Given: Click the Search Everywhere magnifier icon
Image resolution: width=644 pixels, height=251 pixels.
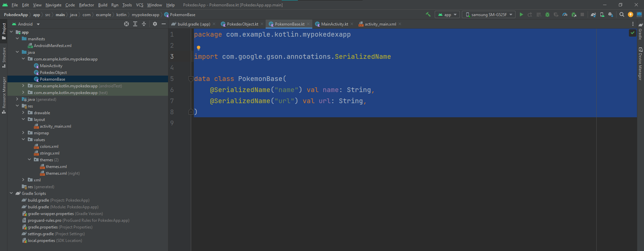Looking at the screenshot, I should click(622, 14).
